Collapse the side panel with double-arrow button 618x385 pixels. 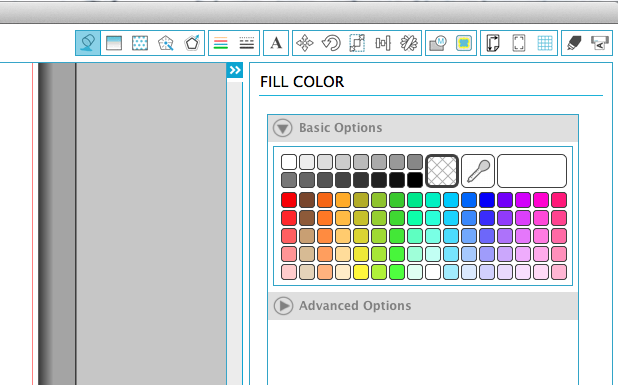coord(235,71)
